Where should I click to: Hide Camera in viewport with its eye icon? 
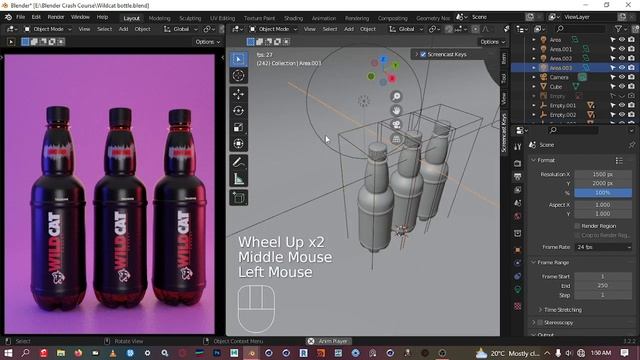tap(622, 77)
